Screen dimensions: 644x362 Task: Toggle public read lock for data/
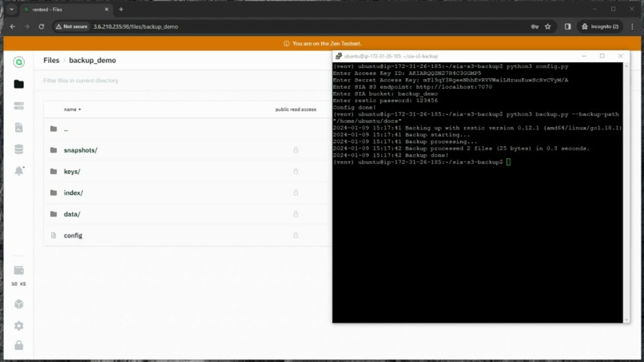pyautogui.click(x=296, y=214)
